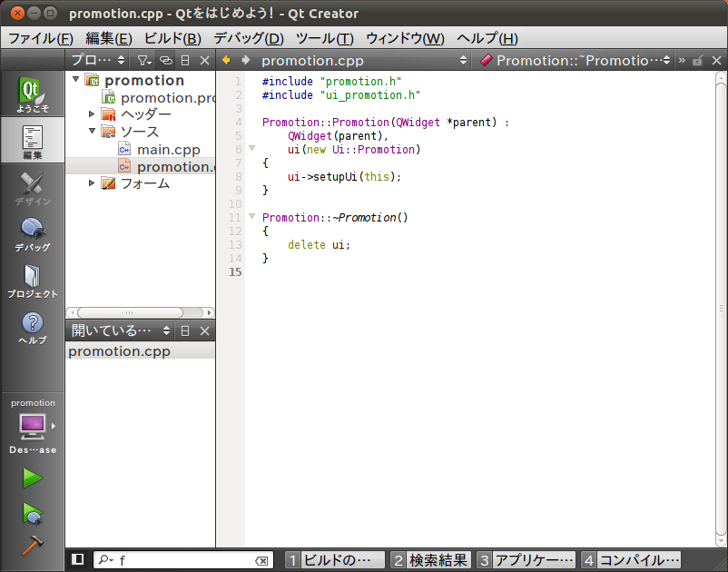Toggle the Build Issues output pane
The width and height of the screenshot is (728, 572).
pos(335,560)
